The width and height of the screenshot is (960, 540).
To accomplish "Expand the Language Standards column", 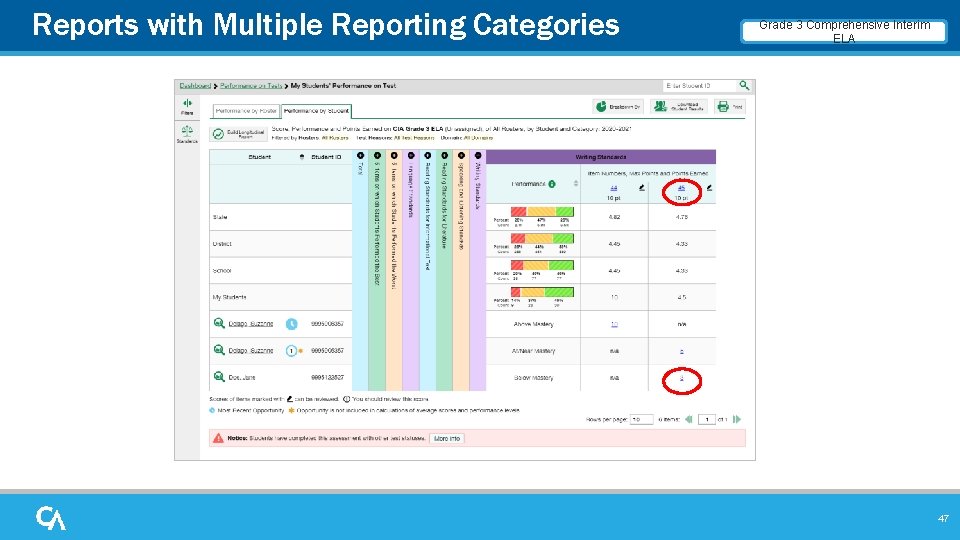I will coord(411,156).
